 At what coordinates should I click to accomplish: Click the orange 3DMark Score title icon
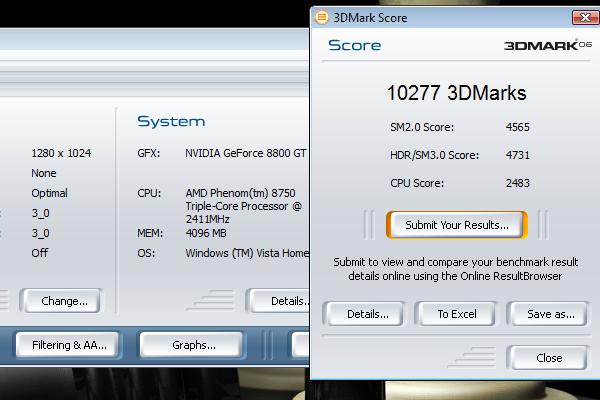(321, 16)
